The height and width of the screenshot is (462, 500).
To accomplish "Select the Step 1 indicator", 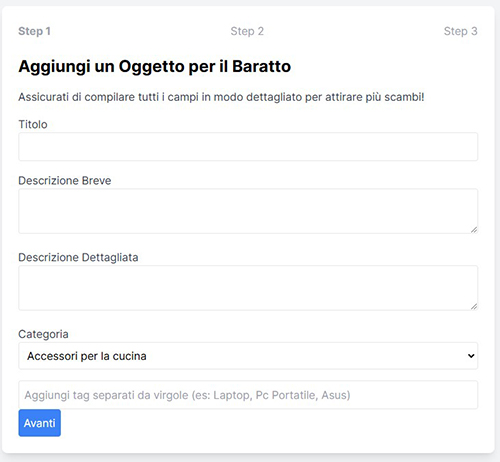I will point(34,31).
